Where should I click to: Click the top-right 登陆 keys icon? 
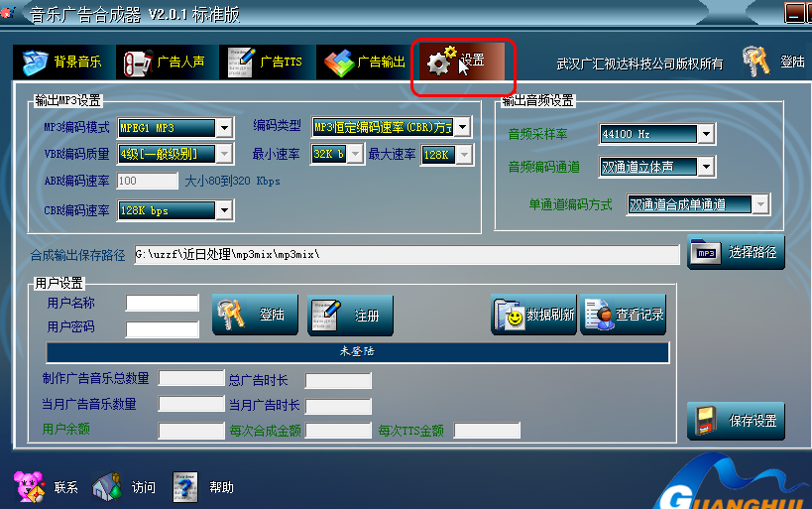coord(756,62)
